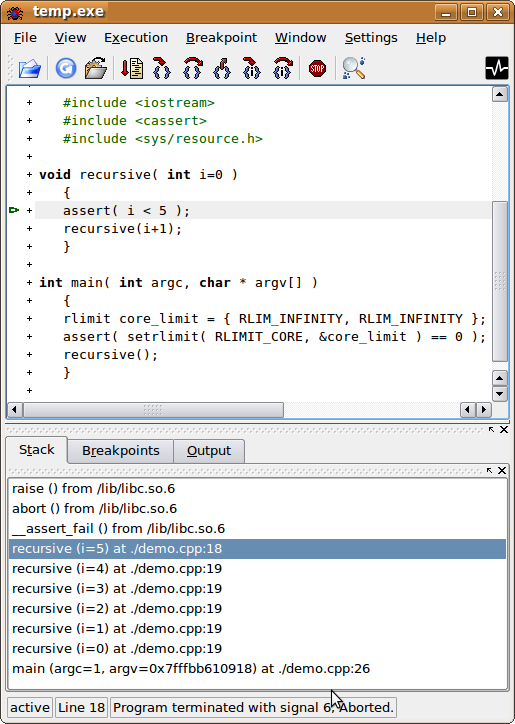Screen dimensions: 515x724
Task: Click the first braces step-into toolbar icon
Action: coord(162,68)
